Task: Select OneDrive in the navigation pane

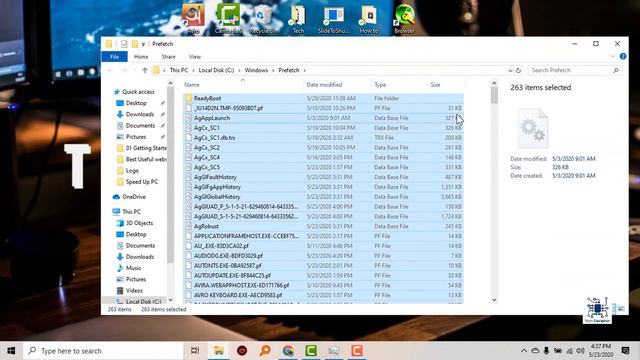Action: [x=133, y=197]
